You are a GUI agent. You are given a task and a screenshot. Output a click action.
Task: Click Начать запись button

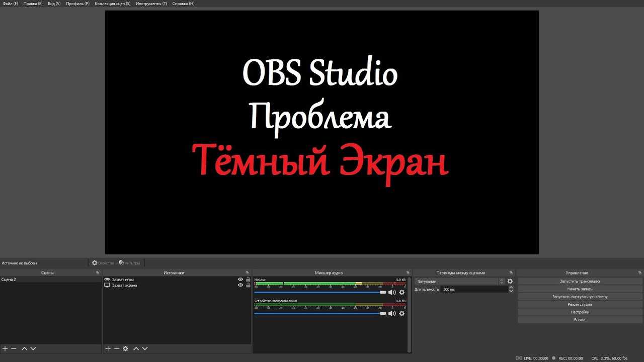580,289
